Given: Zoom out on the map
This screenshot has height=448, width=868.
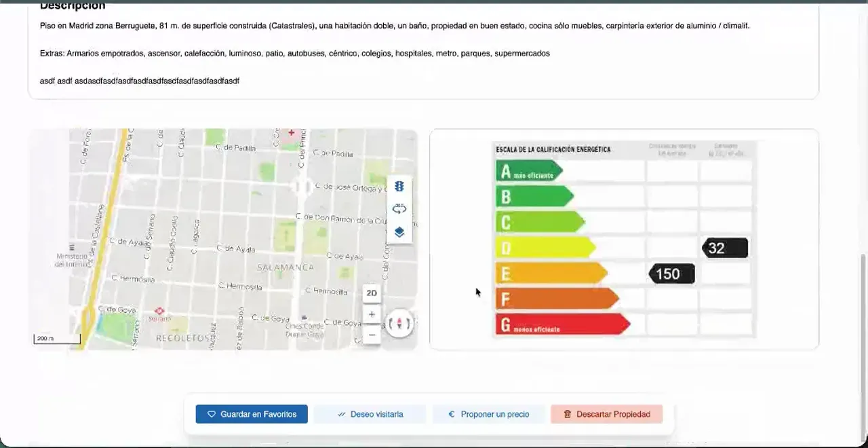Looking at the screenshot, I should click(372, 335).
